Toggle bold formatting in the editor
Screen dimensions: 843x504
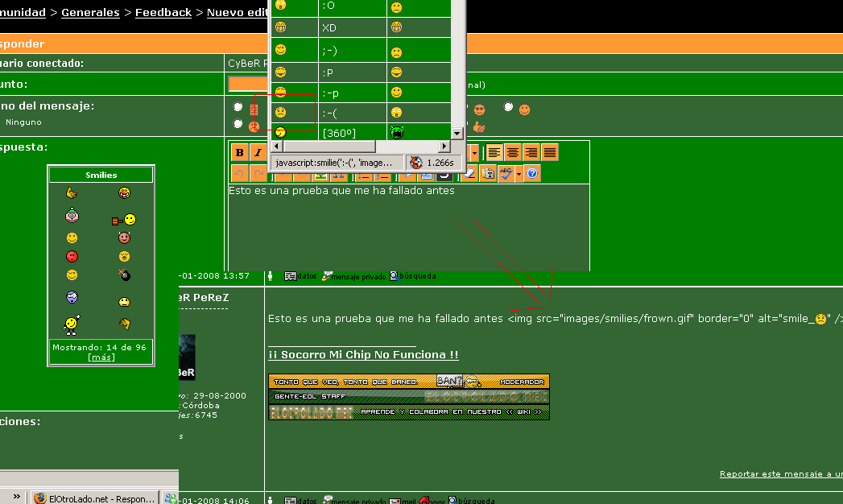click(x=240, y=153)
